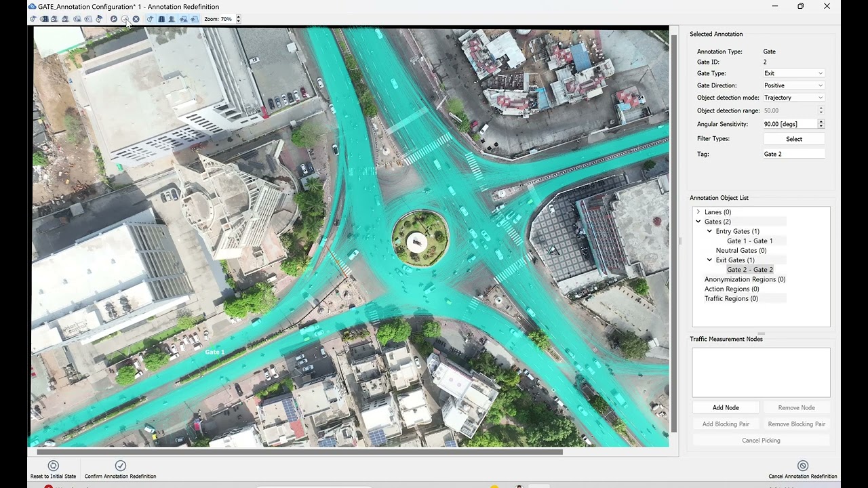
Task: Toggle anonymization region person icon
Action: coord(172,19)
